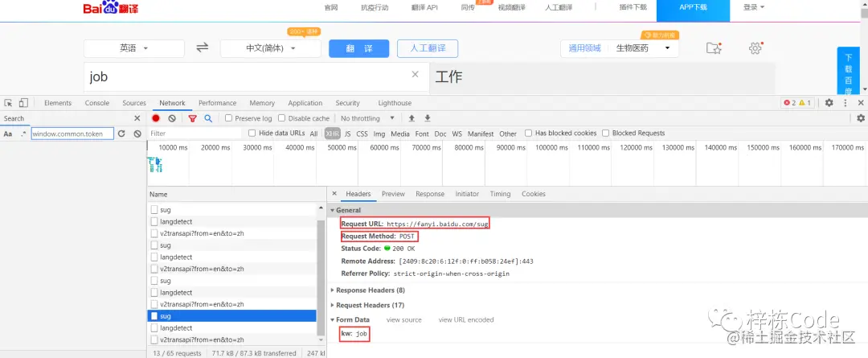Clear search results circle-slash icon

137,134
